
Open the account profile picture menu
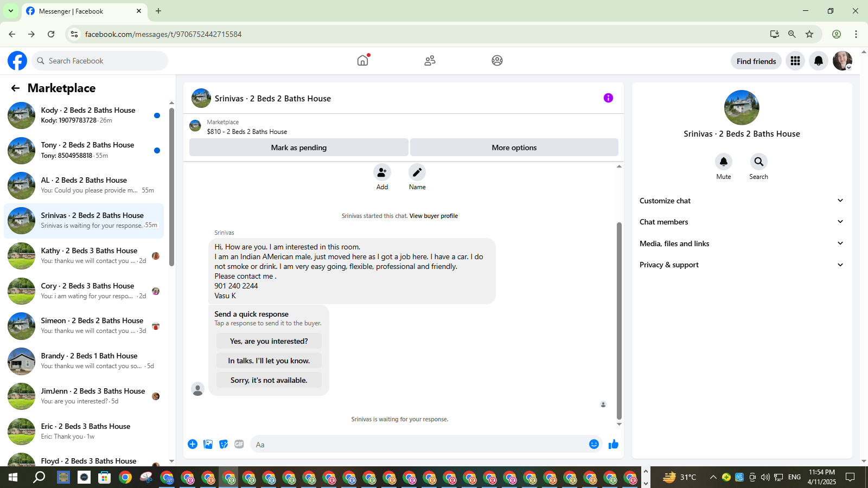pyautogui.click(x=843, y=61)
